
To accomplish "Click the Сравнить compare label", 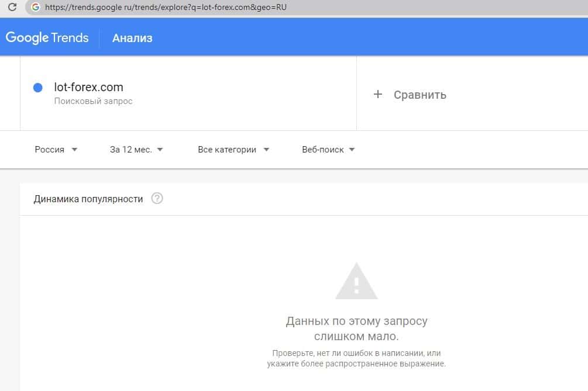I will tap(419, 95).
